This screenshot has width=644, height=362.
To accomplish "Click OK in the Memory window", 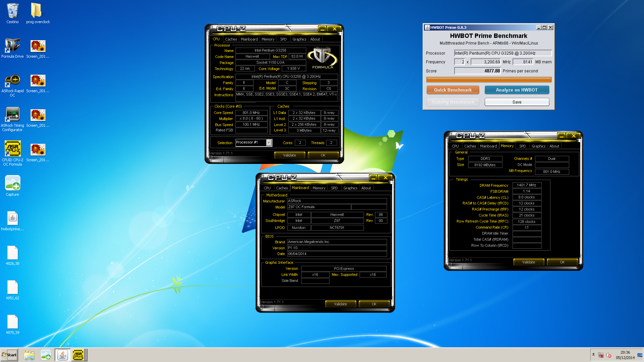I will pyautogui.click(x=562, y=262).
